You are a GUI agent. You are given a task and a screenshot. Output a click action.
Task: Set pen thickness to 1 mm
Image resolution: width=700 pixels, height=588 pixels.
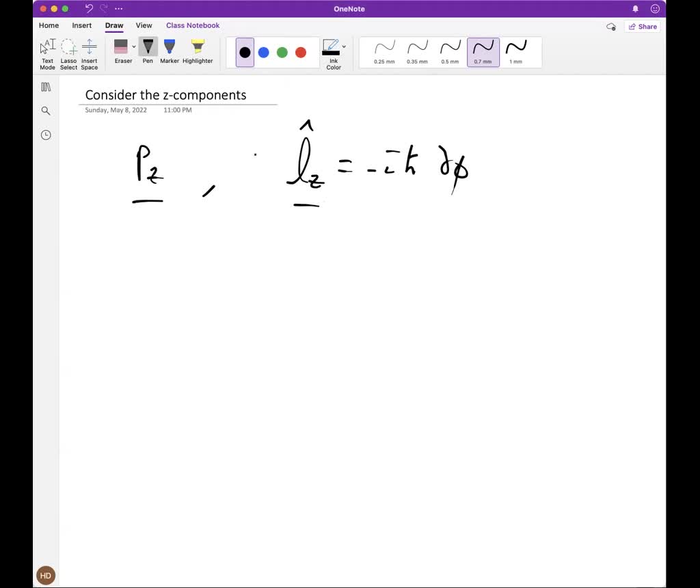(x=515, y=52)
